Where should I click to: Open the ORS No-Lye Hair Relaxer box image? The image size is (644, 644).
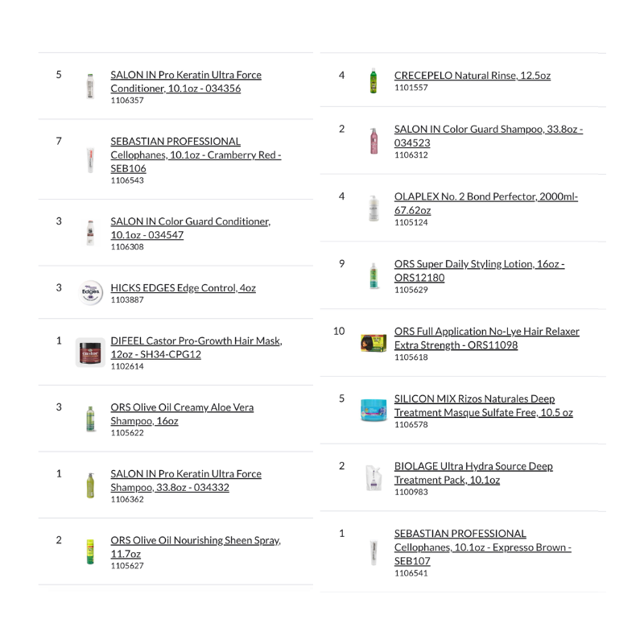(374, 344)
